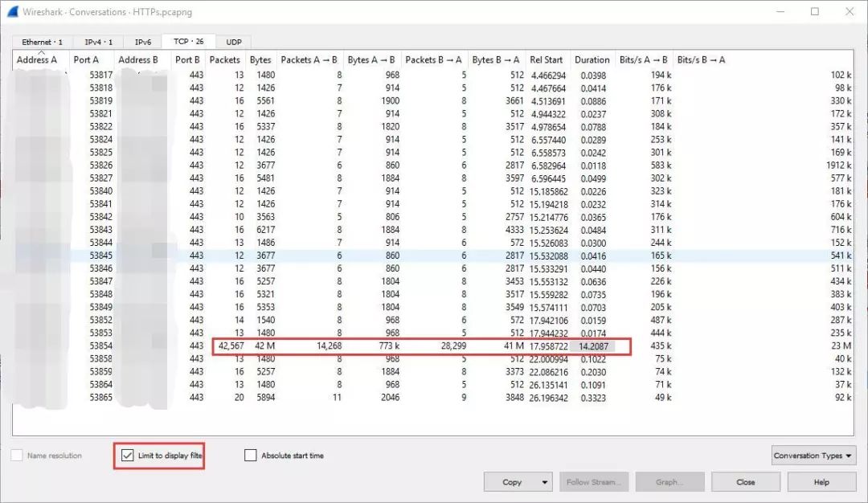Screen dimensions: 868x503
Task: Expand the Copy button dropdown arrow
Action: 545,482
